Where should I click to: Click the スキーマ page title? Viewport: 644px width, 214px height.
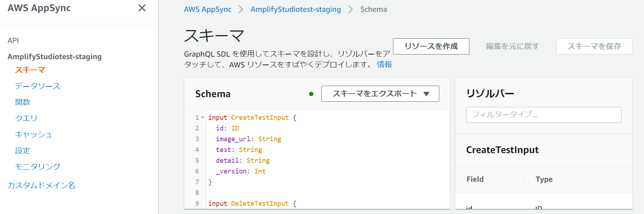pos(214,36)
